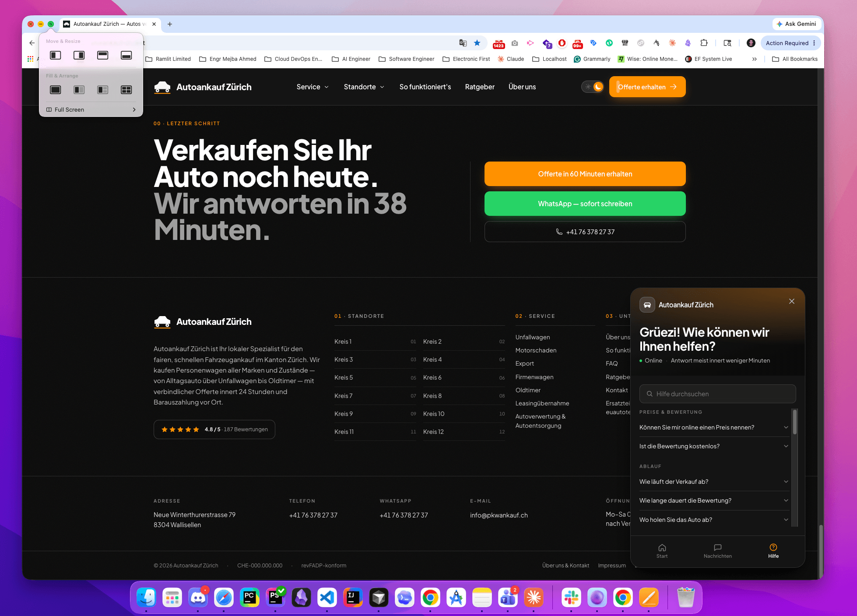The height and width of the screenshot is (616, 857).
Task: Open the Action Required Chrome menu
Action: click(x=790, y=43)
